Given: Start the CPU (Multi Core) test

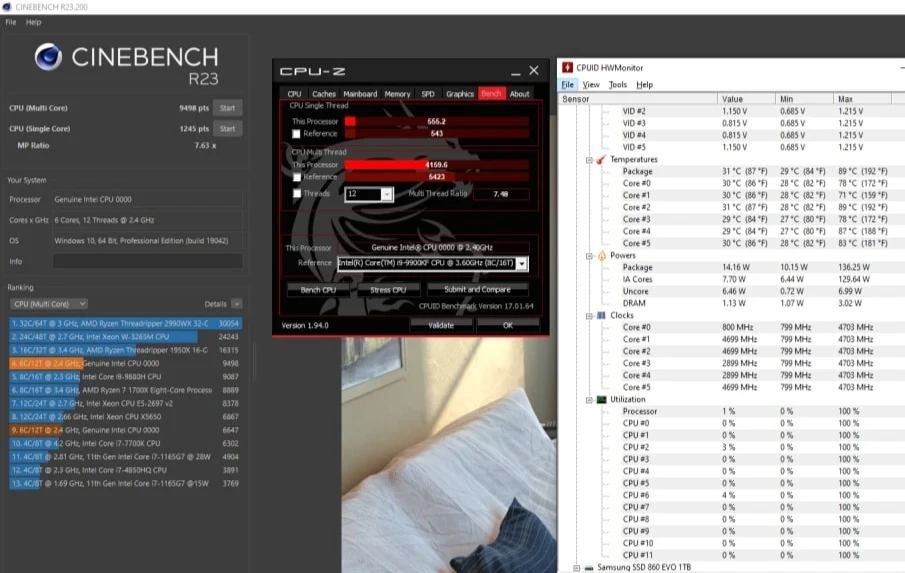Looking at the screenshot, I should (x=227, y=108).
